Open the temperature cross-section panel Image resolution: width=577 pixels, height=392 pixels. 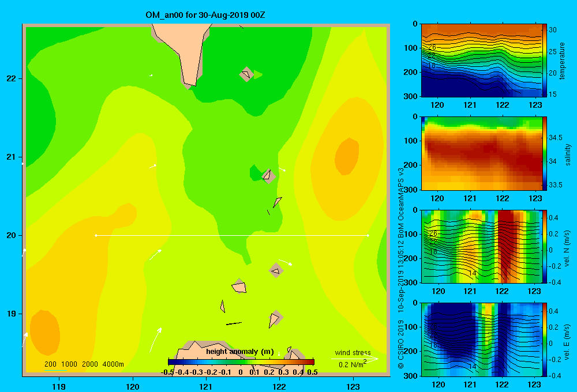pyautogui.click(x=481, y=61)
